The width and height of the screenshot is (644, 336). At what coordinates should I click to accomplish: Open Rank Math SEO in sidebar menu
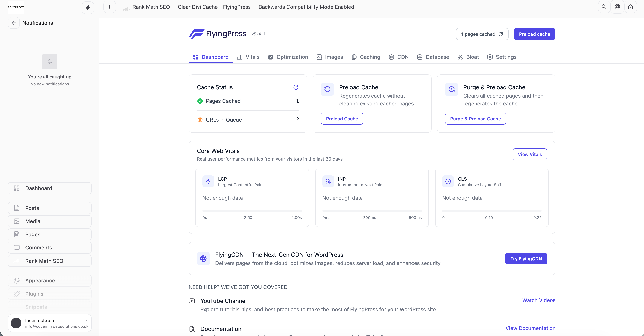[44, 261]
